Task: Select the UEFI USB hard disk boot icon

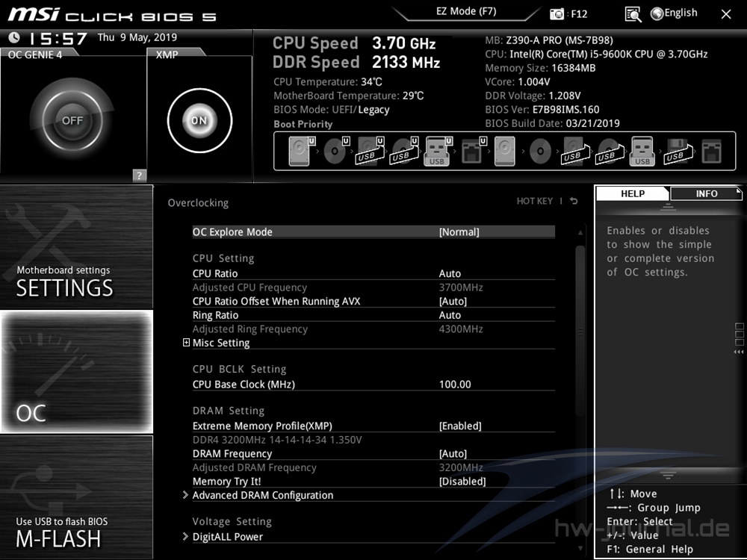Action: [371, 151]
